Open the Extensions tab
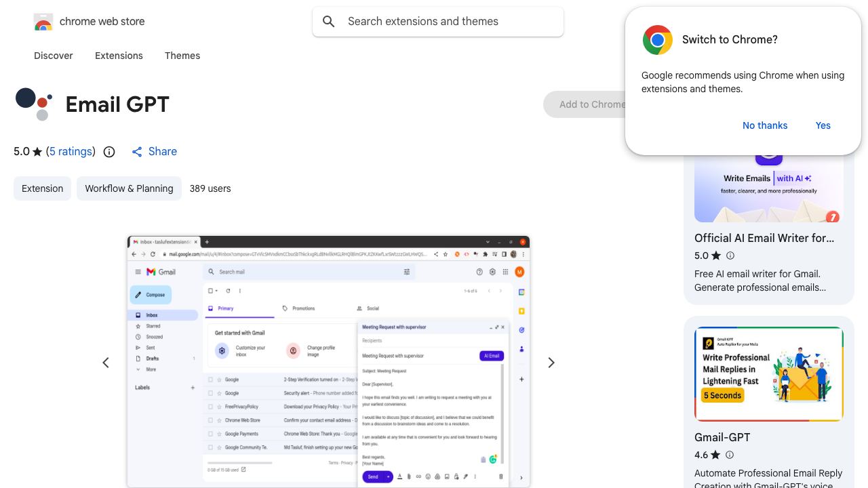This screenshot has width=868, height=488. [x=119, y=56]
